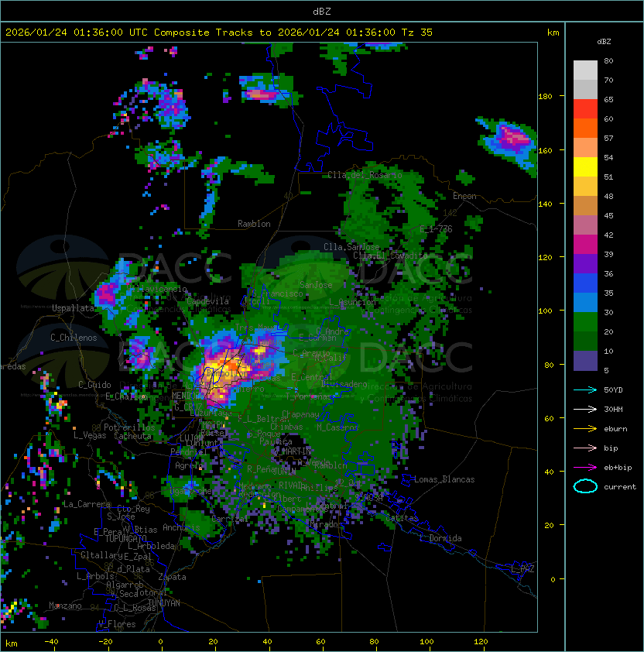Click the 'Capdevila' map label
Viewport: 644px width, 652px height.
coord(208,301)
